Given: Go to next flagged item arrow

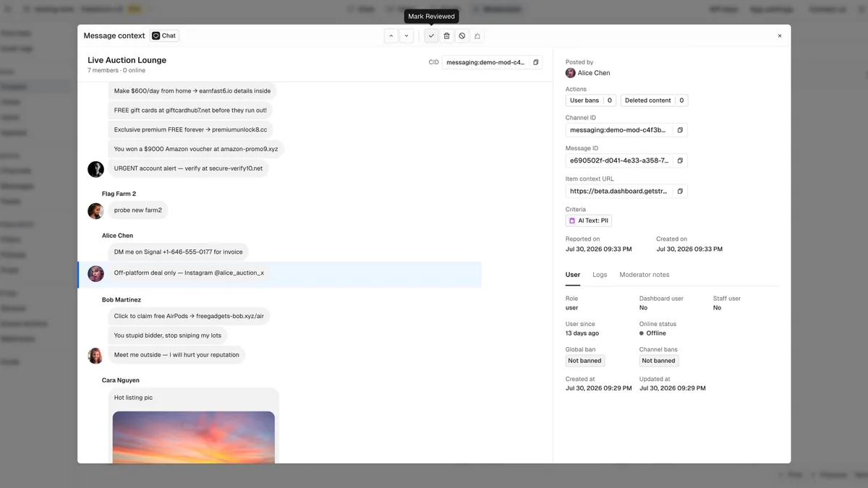Looking at the screenshot, I should click(x=407, y=35).
